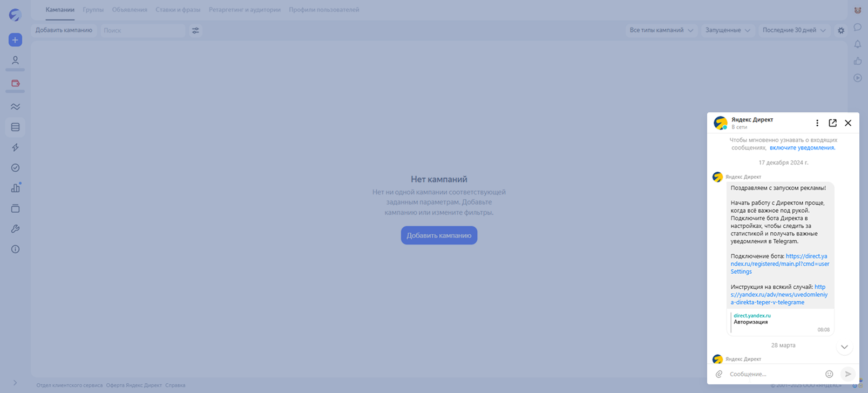This screenshot has width=868, height=393.
Task: Click the Яндекс Директ chat header avatar
Action: (x=720, y=123)
